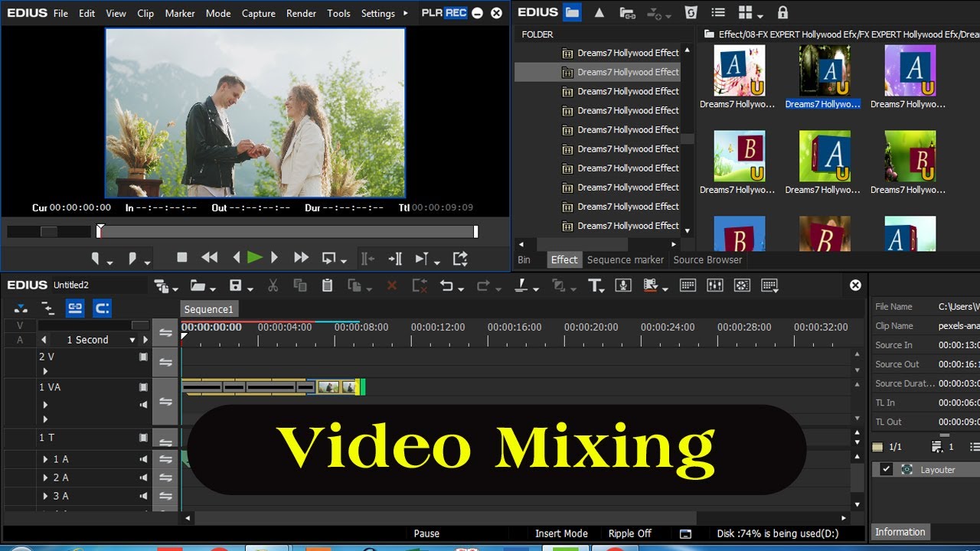Switch to the Bin tab
980x551 pixels.
[x=524, y=259]
